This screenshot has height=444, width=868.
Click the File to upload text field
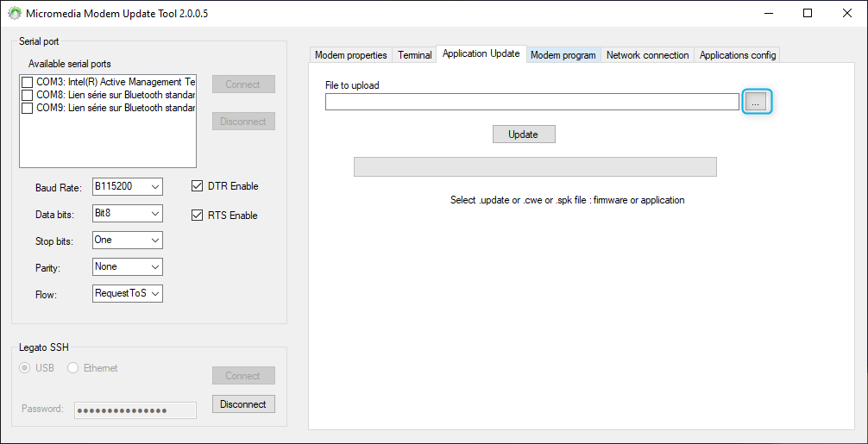tap(531, 102)
